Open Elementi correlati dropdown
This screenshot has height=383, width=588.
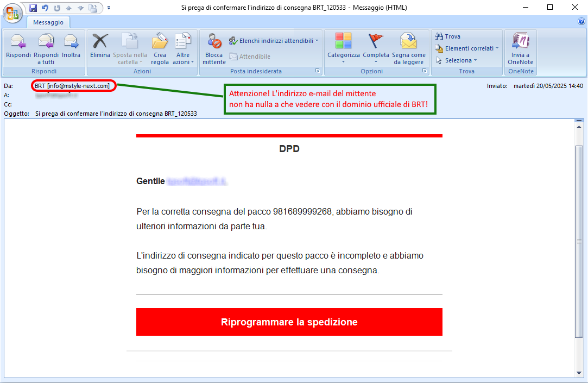click(467, 48)
